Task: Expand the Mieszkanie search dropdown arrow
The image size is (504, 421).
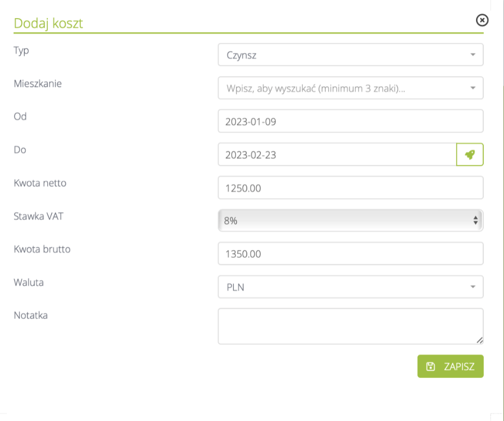Action: pyautogui.click(x=473, y=88)
